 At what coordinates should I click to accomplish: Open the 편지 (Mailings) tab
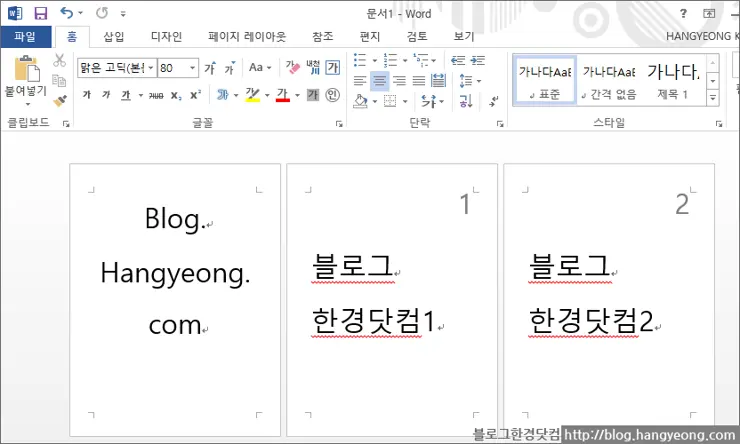tap(370, 37)
